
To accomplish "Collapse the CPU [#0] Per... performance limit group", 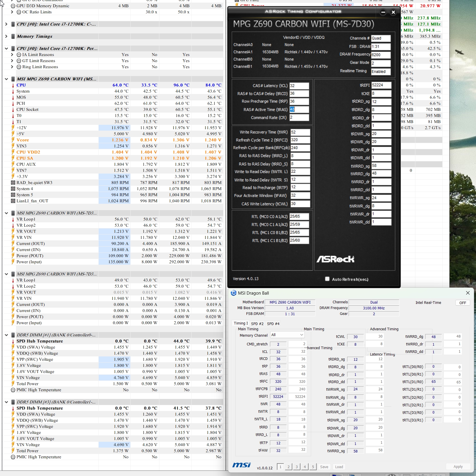I will 6,48.
